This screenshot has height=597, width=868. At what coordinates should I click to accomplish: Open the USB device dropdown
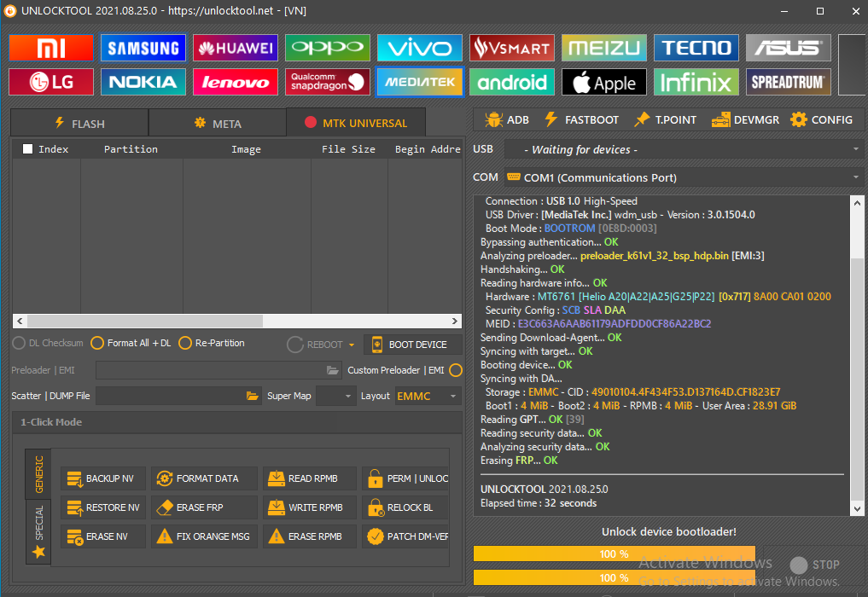click(x=684, y=149)
